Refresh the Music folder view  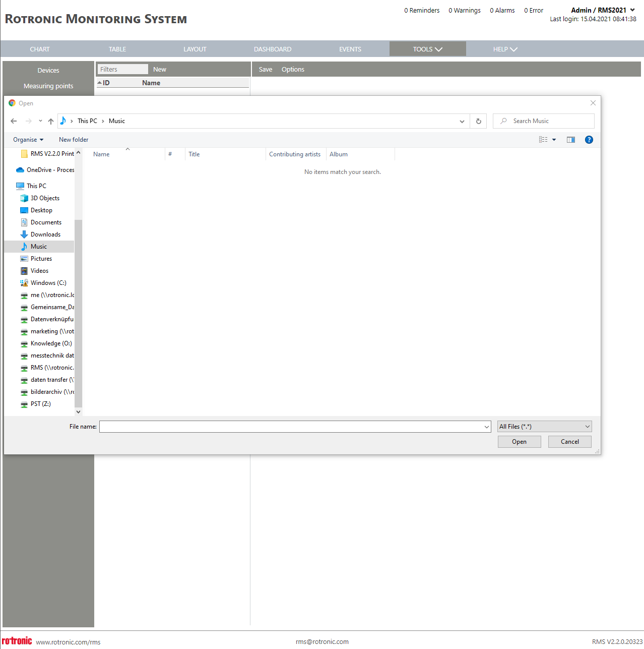point(479,121)
